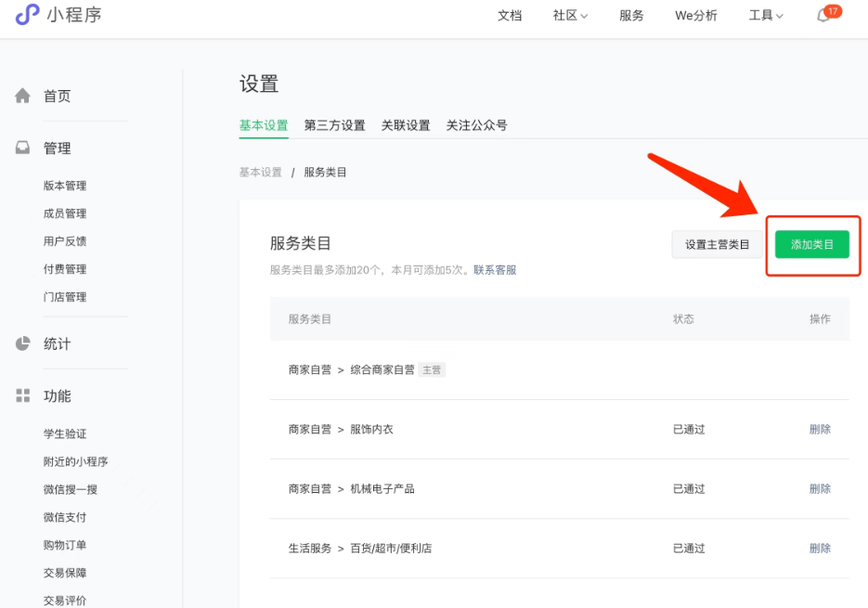The width and height of the screenshot is (868, 608).
Task: Click the inbox icon beside 管理
Action: [x=23, y=148]
